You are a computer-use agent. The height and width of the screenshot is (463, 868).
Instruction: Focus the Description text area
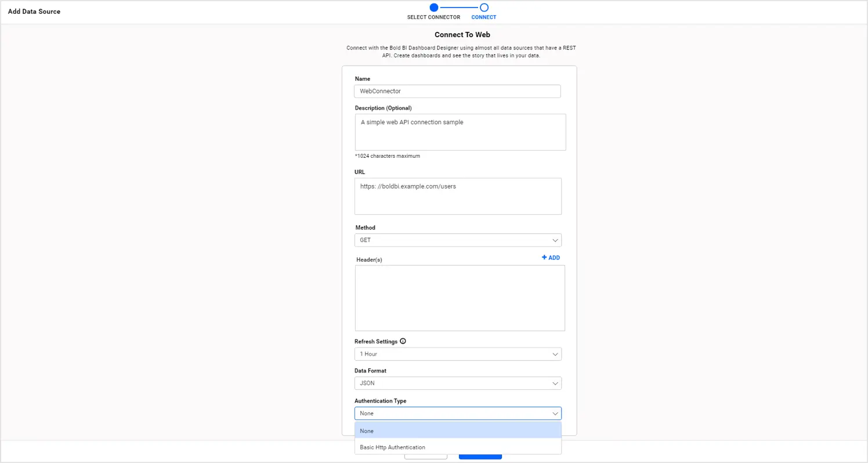click(460, 132)
